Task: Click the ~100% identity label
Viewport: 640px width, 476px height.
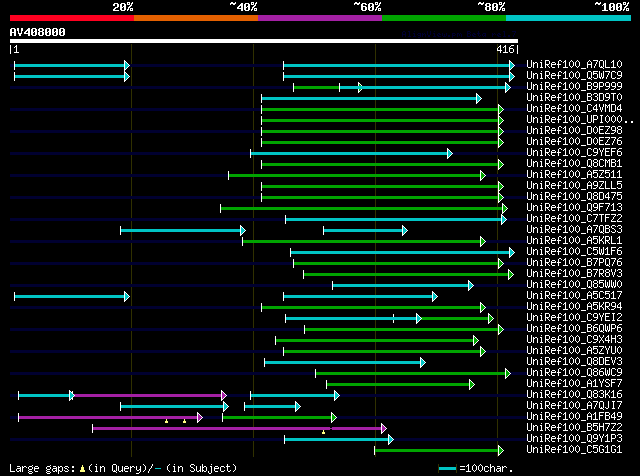Action: [612, 7]
